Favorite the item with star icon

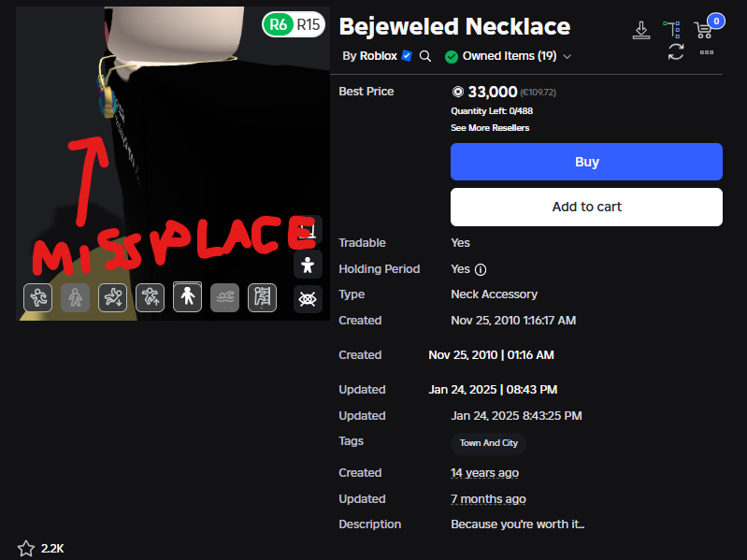point(26,549)
